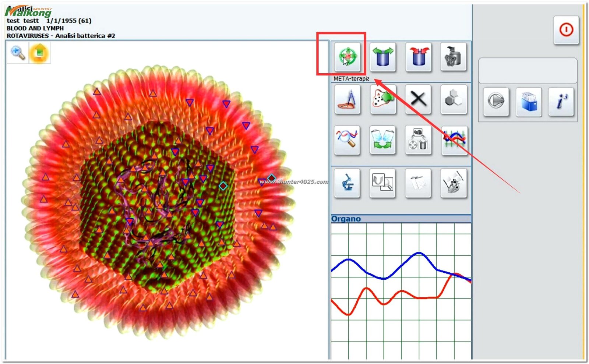Click the magnifier over curves icon
The height and width of the screenshot is (364, 589).
click(347, 140)
